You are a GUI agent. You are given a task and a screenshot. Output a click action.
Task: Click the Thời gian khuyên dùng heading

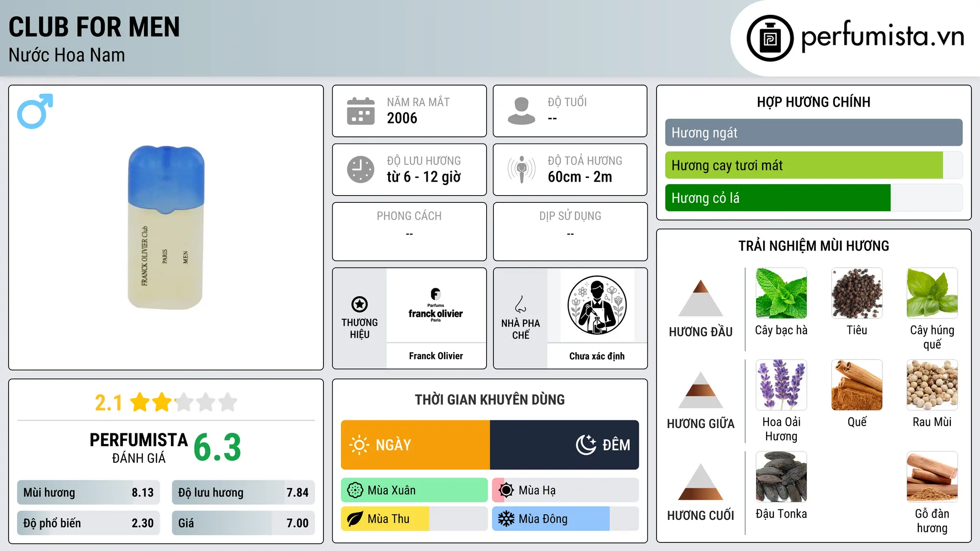tap(490, 399)
